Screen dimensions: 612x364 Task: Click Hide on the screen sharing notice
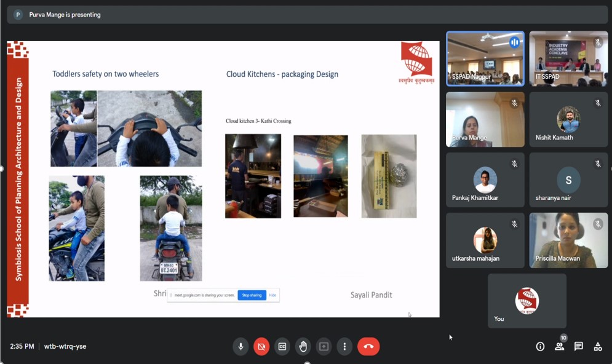click(272, 295)
